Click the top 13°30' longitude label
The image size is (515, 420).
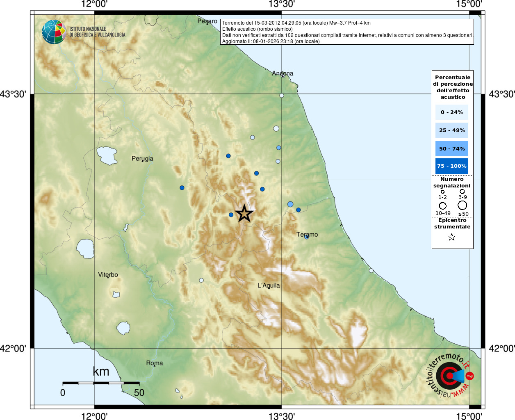pyautogui.click(x=282, y=4)
